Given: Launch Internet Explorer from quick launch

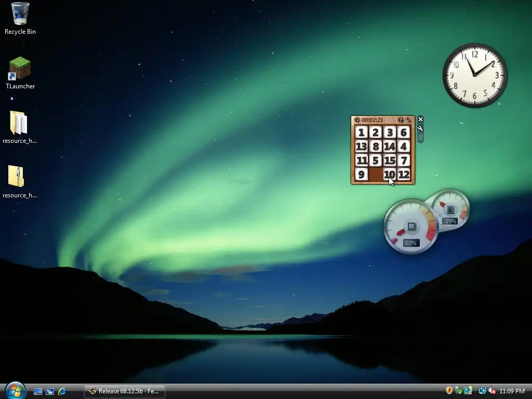Looking at the screenshot, I should pyautogui.click(x=62, y=391).
